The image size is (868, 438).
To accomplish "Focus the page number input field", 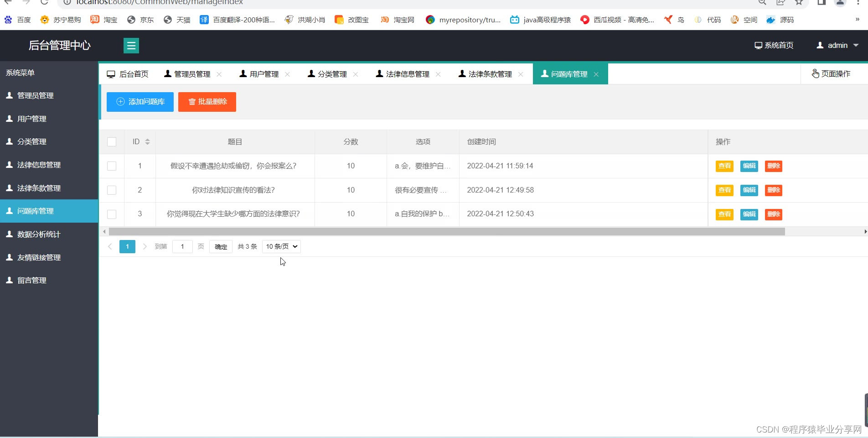I will click(x=182, y=246).
